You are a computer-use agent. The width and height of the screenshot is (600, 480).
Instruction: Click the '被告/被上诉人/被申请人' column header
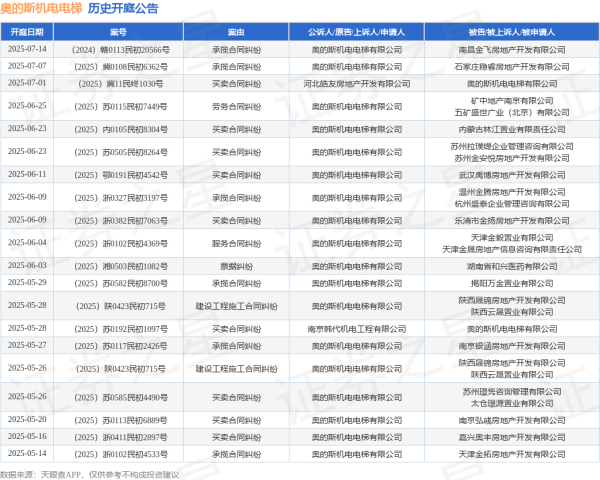pos(512,32)
